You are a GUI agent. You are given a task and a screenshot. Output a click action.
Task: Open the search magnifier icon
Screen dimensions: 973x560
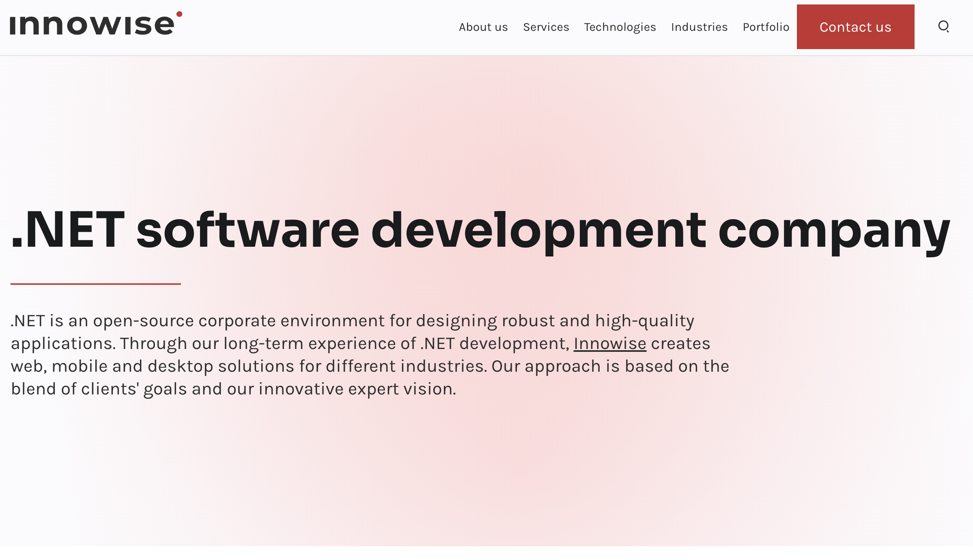(943, 27)
